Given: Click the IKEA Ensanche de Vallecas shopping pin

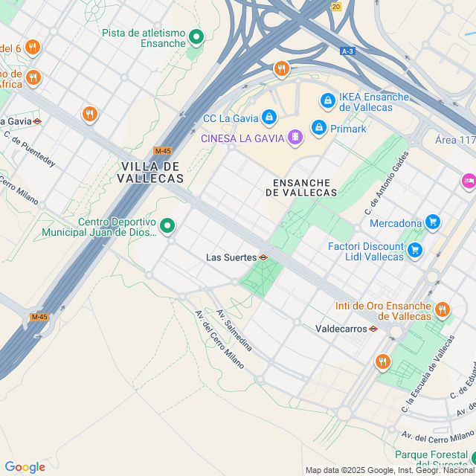Looking at the screenshot, I should (x=328, y=101).
